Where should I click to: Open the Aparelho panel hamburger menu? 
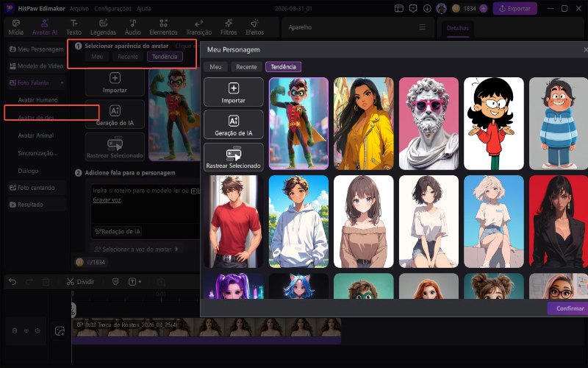pos(422,27)
